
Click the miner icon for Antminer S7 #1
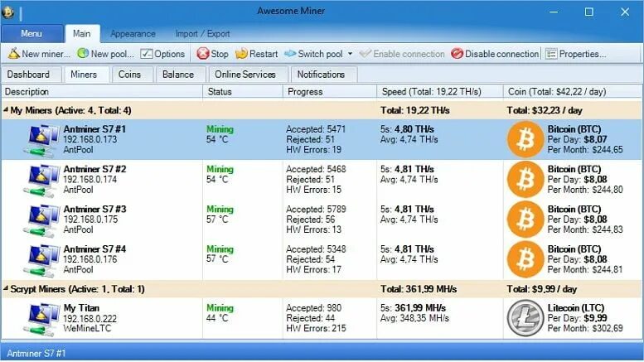tap(41, 140)
